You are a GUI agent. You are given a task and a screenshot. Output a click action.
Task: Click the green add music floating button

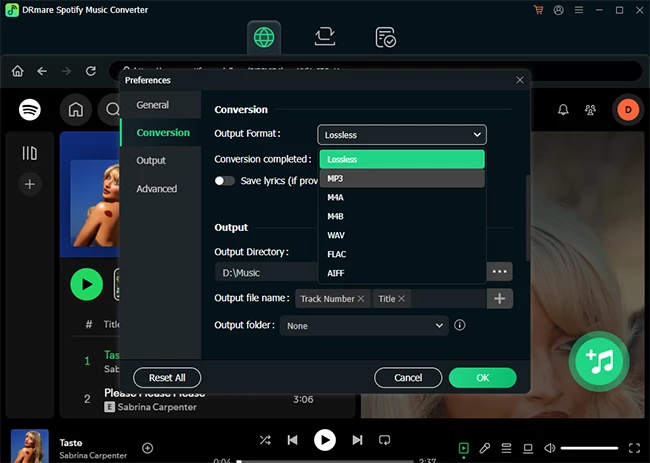point(598,361)
